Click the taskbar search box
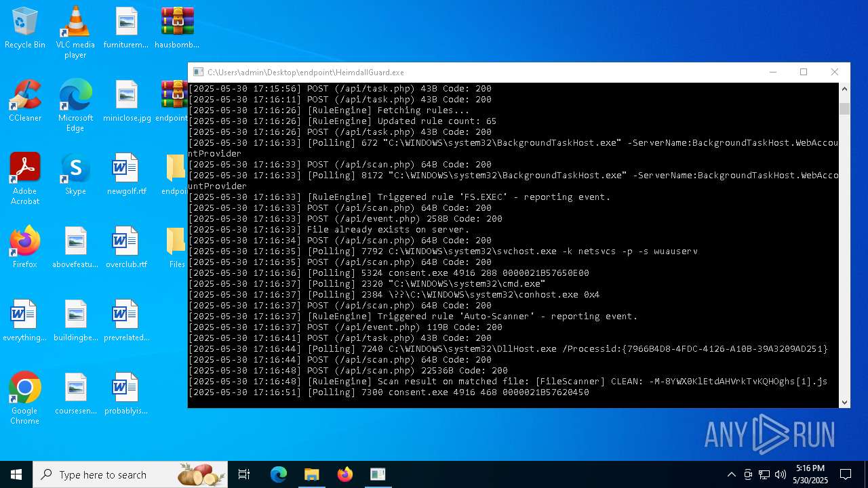This screenshot has width=868, height=488. [131, 474]
